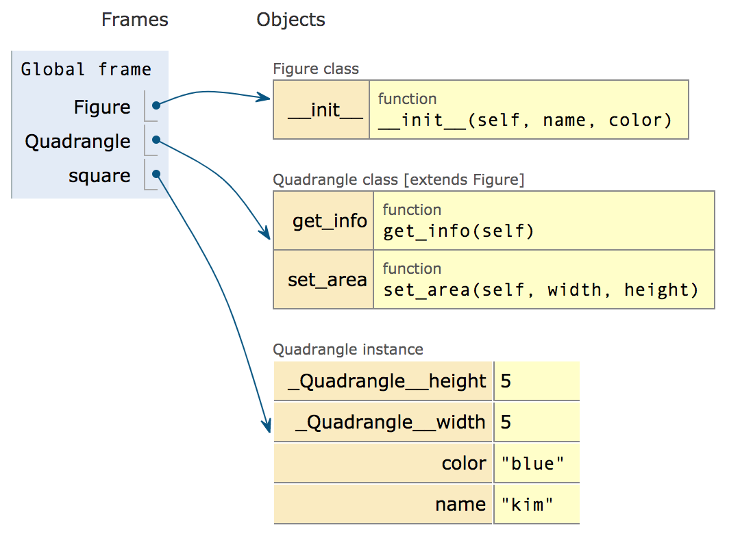This screenshot has width=740, height=560.
Task: Click the function label above get_info signature
Action: pyautogui.click(x=412, y=209)
